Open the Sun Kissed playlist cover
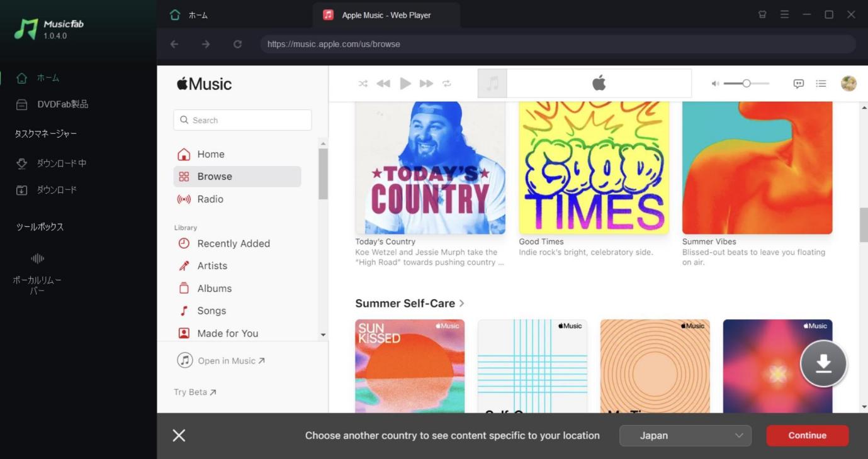Viewport: 868px width, 459px height. tap(410, 366)
